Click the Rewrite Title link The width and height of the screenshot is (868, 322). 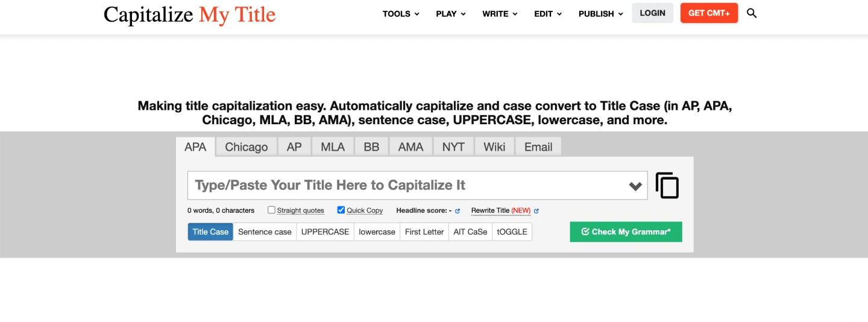click(501, 210)
